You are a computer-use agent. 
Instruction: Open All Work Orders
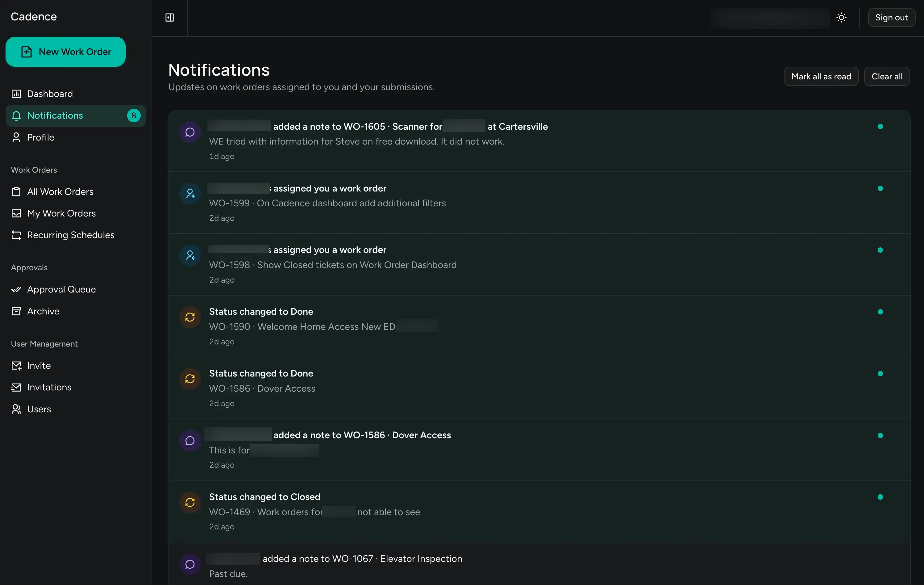76,192
